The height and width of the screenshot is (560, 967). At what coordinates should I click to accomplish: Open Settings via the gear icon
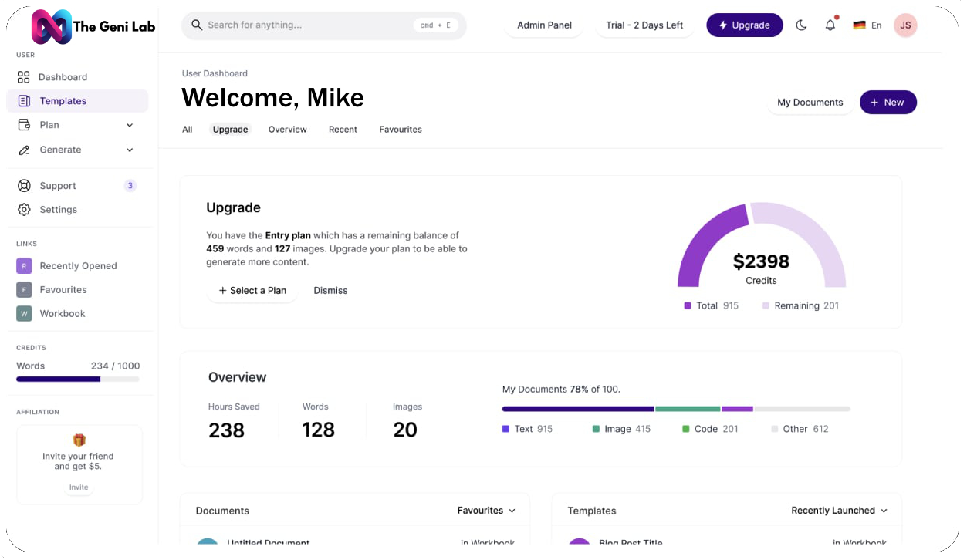[x=24, y=210]
